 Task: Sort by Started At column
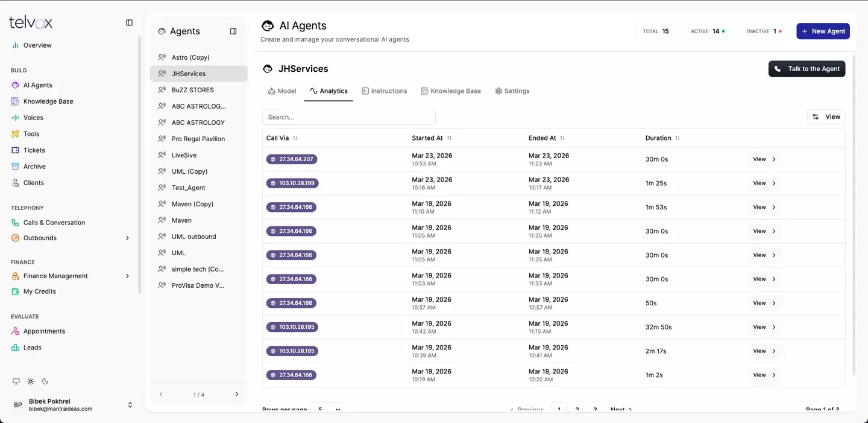click(x=432, y=138)
